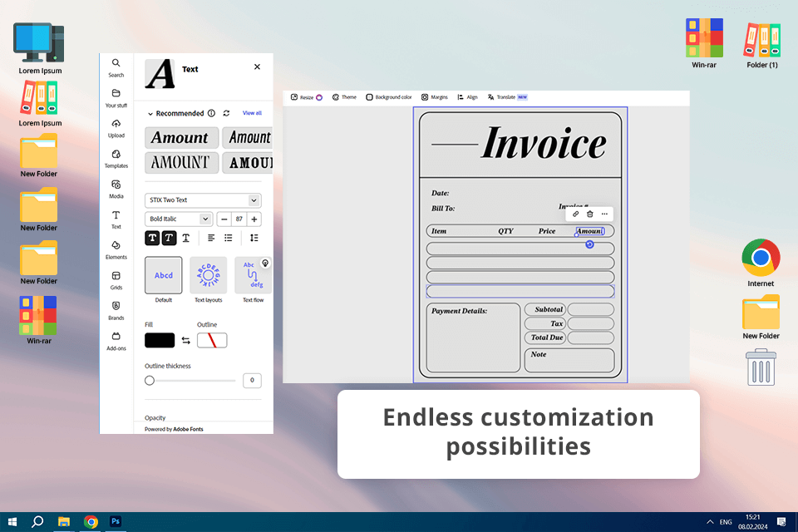Close the Text panel
798x532 pixels.
tap(257, 66)
